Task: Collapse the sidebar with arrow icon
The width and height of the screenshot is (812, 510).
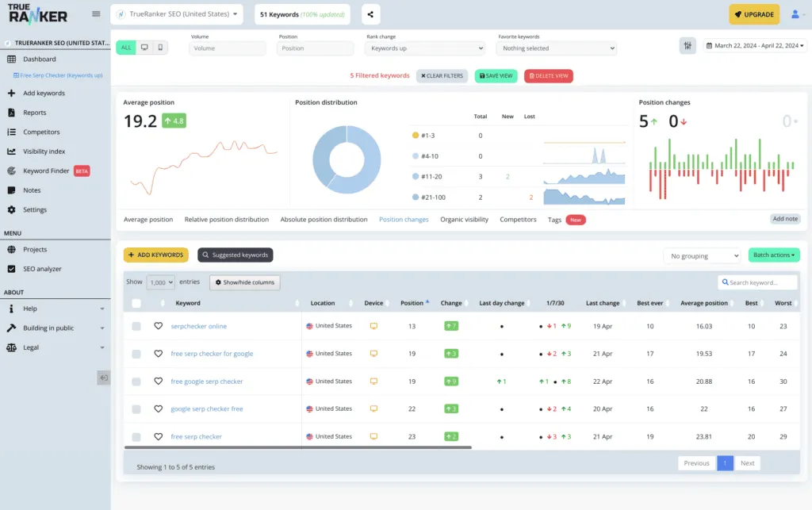Action: pos(104,378)
